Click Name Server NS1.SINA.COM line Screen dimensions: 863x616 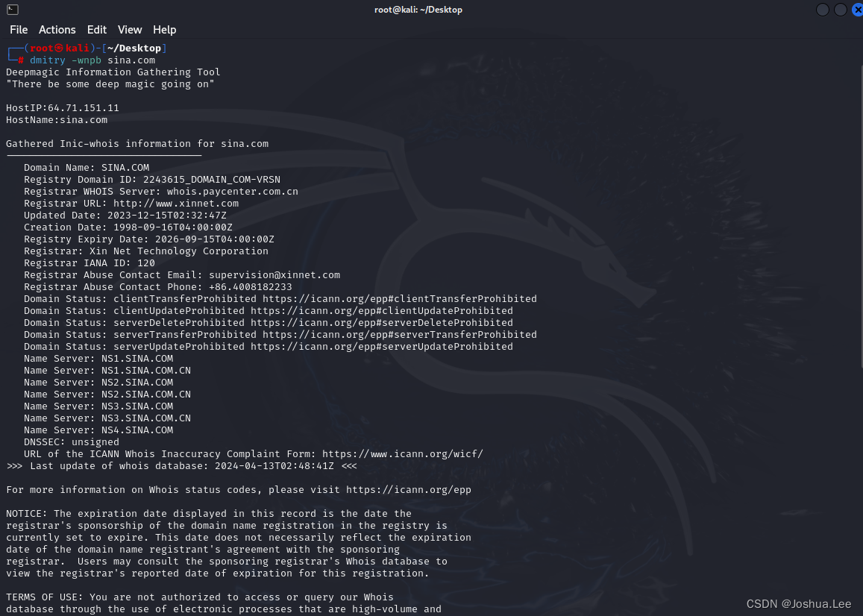click(98, 359)
